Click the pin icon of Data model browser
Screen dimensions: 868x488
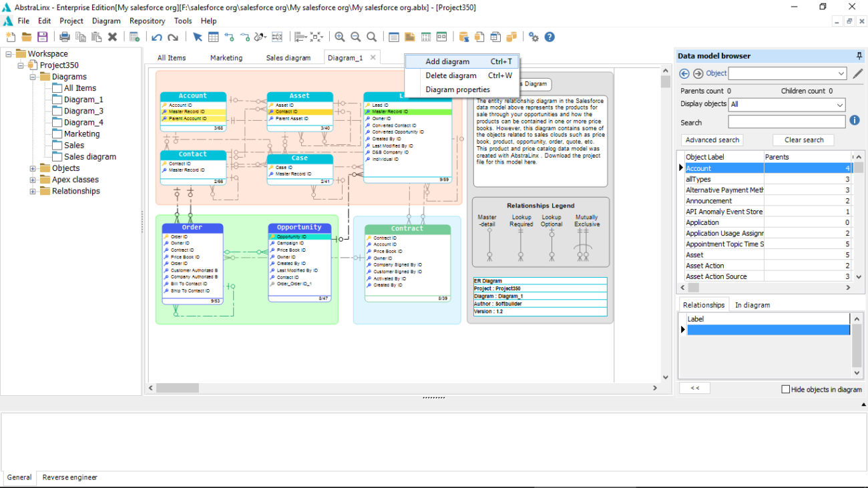(859, 56)
